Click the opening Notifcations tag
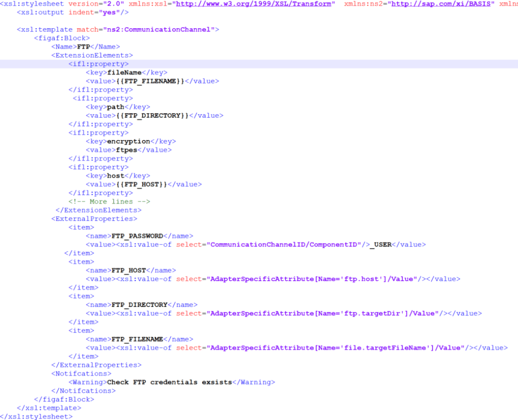518x420 pixels. click(x=81, y=374)
